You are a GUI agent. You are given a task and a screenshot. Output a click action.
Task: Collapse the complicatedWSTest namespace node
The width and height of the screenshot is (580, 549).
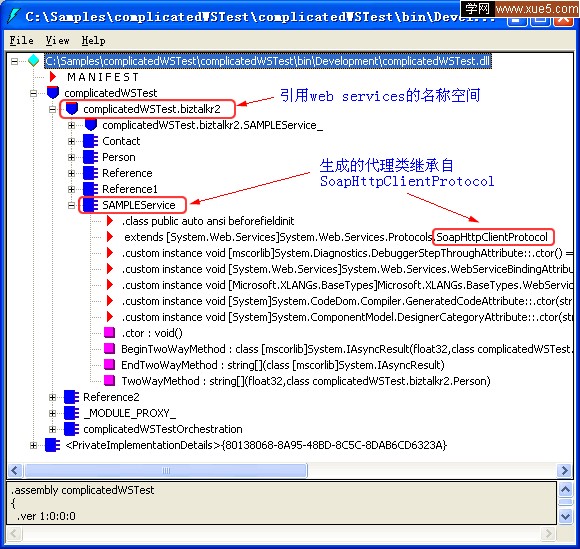tap(33, 93)
